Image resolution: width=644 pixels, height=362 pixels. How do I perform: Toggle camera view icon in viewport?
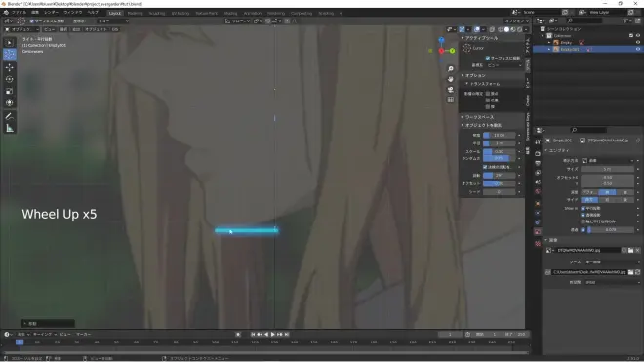pos(451,89)
